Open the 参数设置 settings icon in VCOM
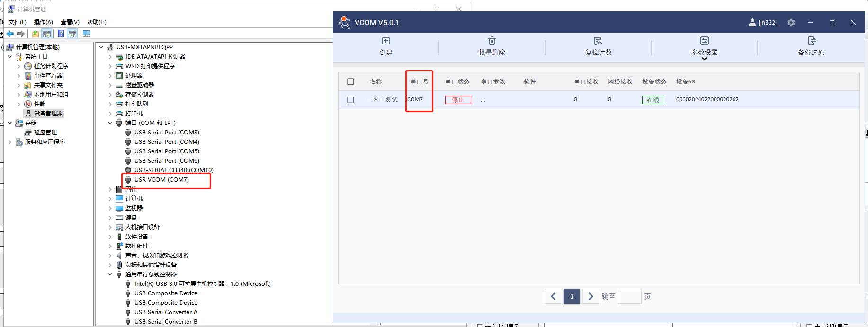The image size is (868, 327). (x=705, y=41)
